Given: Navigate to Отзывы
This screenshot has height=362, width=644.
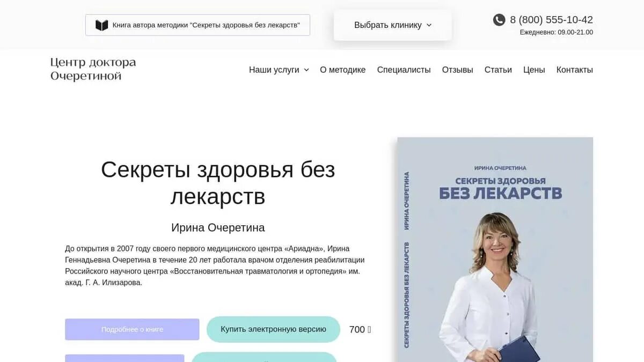Looking at the screenshot, I should coord(458,70).
